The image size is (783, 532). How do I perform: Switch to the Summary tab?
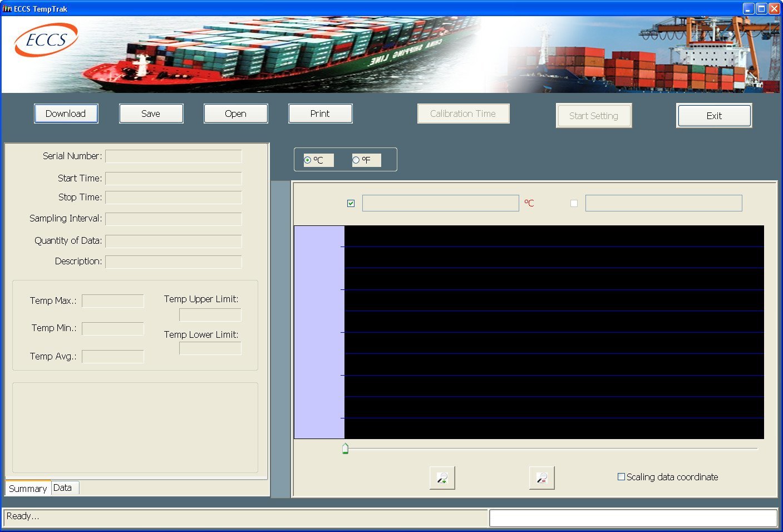click(28, 489)
